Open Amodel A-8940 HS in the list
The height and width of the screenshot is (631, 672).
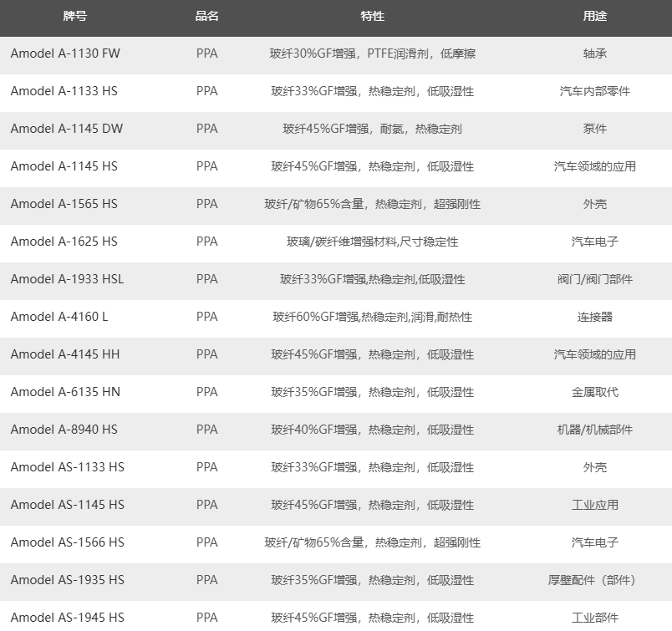pos(64,430)
